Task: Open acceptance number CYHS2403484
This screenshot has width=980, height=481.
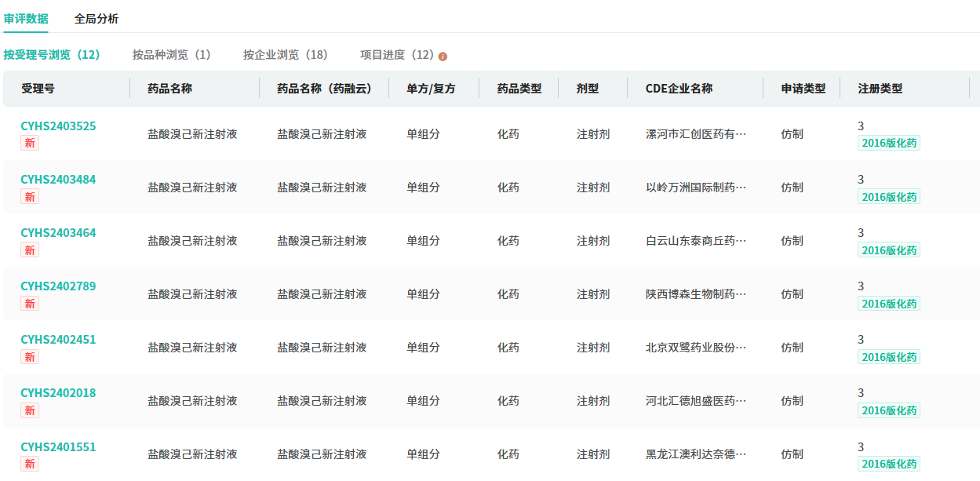Action: click(58, 180)
